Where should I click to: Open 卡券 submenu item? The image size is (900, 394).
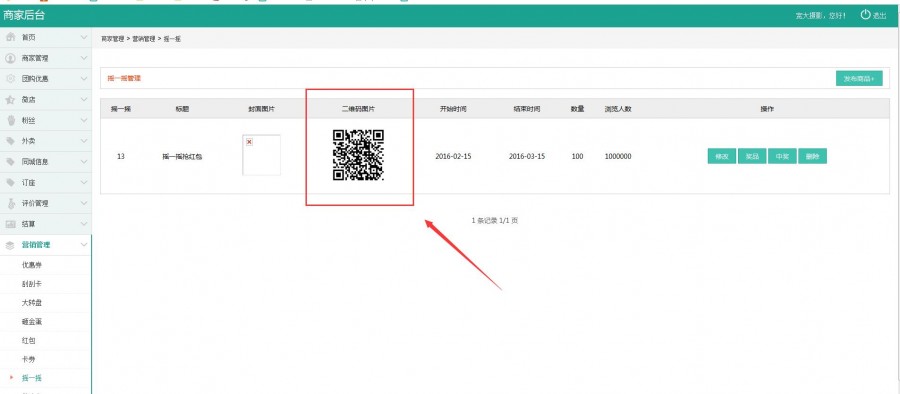[x=28, y=359]
